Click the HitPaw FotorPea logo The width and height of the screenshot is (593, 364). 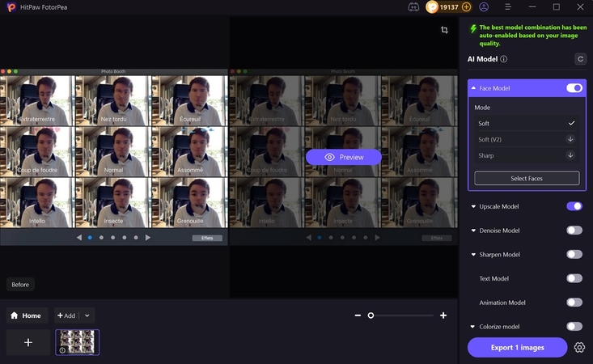coord(11,7)
